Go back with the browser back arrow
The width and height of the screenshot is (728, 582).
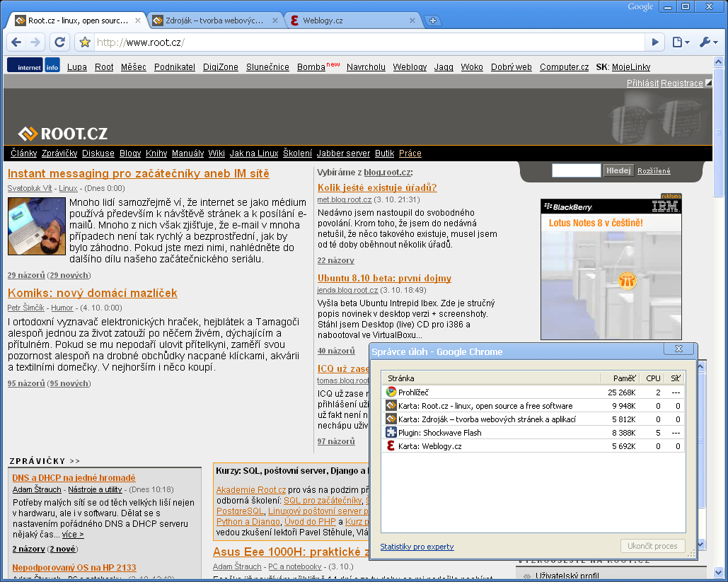pos(16,42)
